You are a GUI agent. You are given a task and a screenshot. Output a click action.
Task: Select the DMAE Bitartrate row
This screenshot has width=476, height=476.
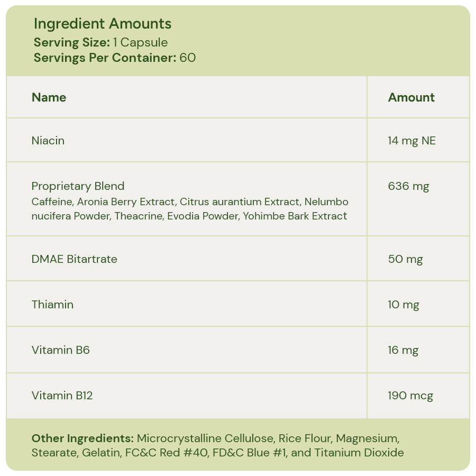click(74, 259)
